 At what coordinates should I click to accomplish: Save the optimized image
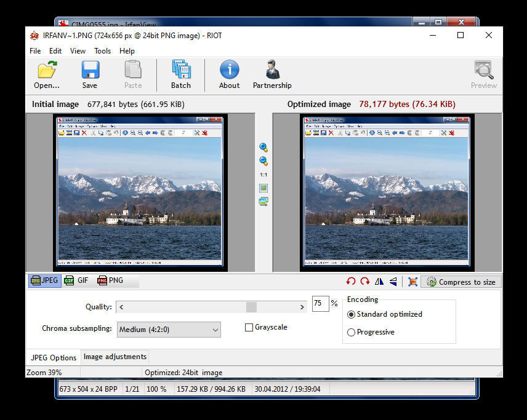90,74
